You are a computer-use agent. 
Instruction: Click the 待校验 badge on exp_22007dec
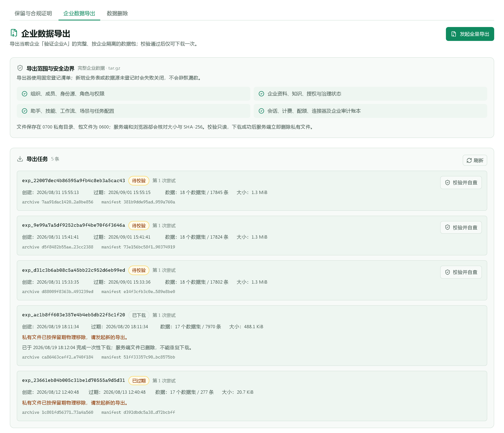(x=139, y=181)
